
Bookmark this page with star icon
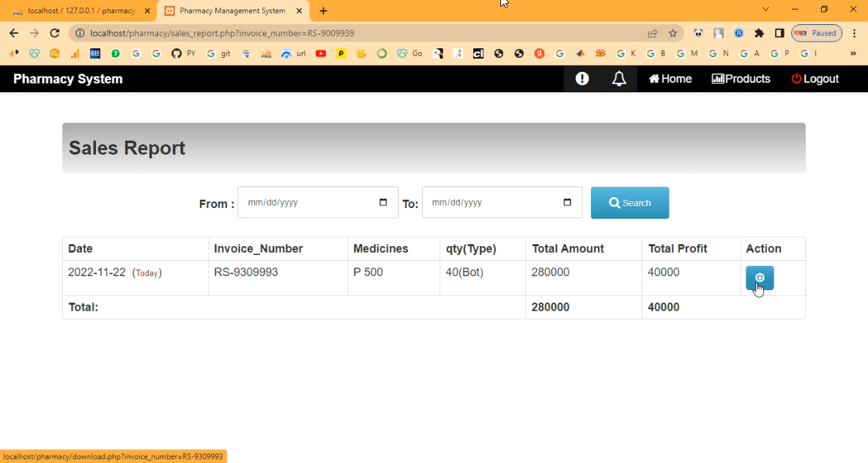[672, 33]
